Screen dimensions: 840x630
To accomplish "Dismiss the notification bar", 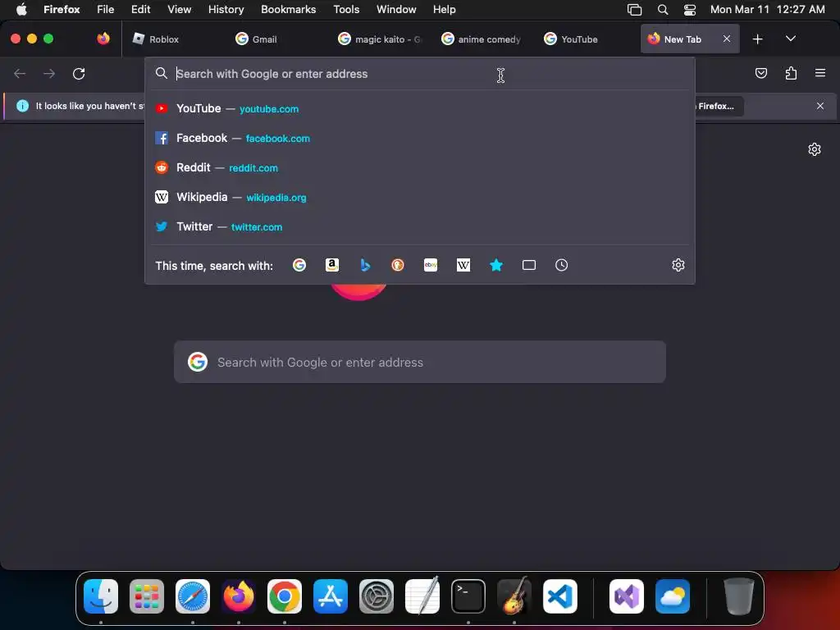I will [820, 106].
